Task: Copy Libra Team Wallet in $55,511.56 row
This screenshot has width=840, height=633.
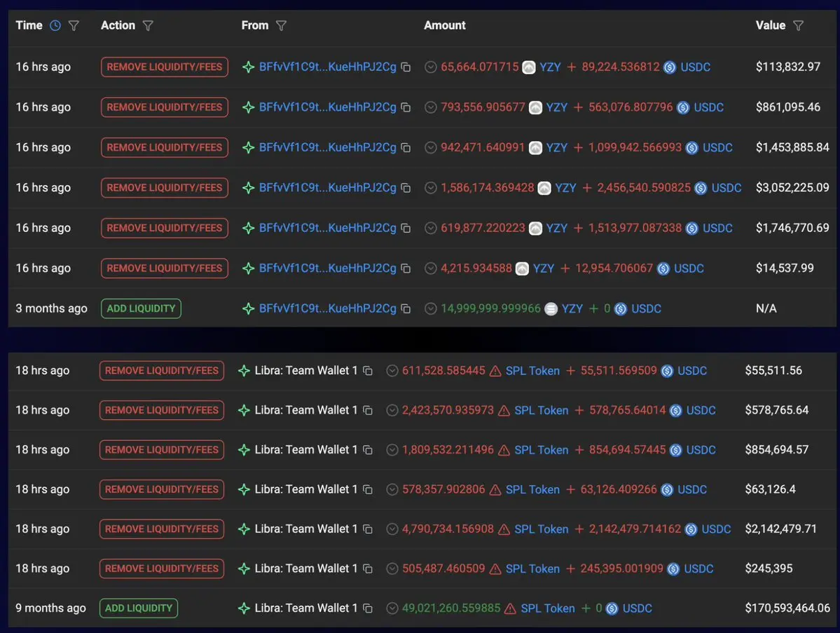Action: 368,370
